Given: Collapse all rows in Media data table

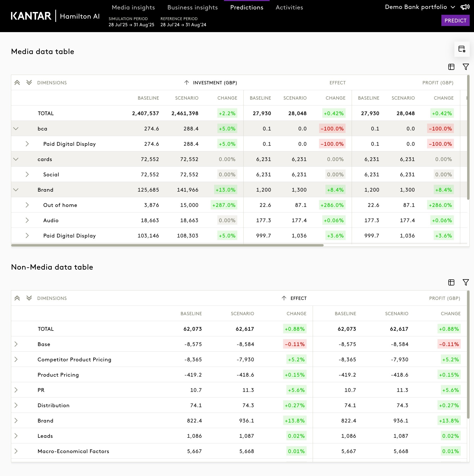Looking at the screenshot, I should 17,83.
